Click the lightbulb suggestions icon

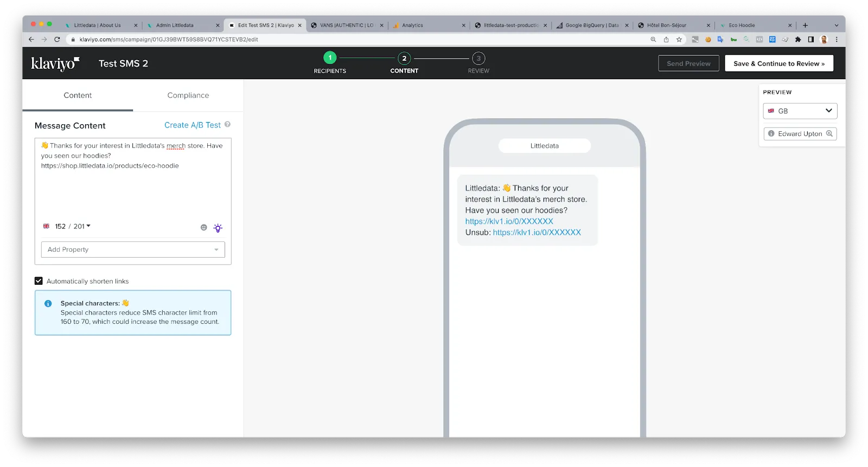(218, 228)
